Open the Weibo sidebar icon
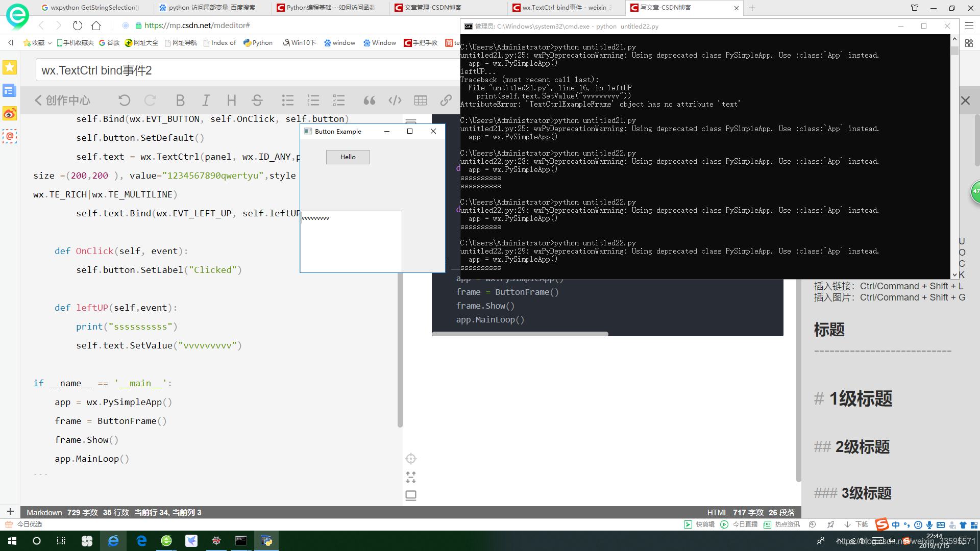Viewport: 980px width, 551px height. coord(10,113)
